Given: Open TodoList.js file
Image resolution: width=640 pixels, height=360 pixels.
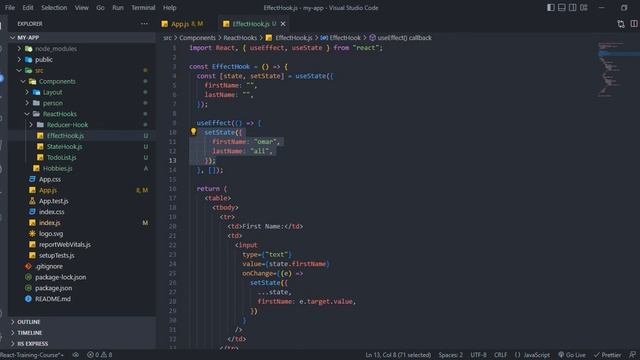Looking at the screenshot, I should (x=82, y=157).
